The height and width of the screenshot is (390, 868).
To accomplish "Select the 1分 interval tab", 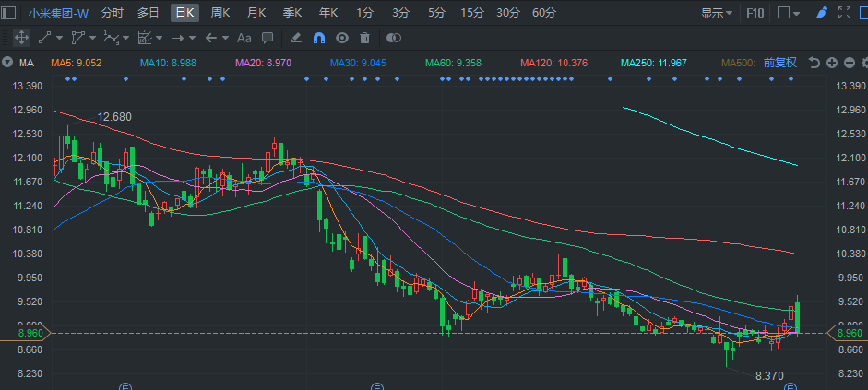I will 364,13.
